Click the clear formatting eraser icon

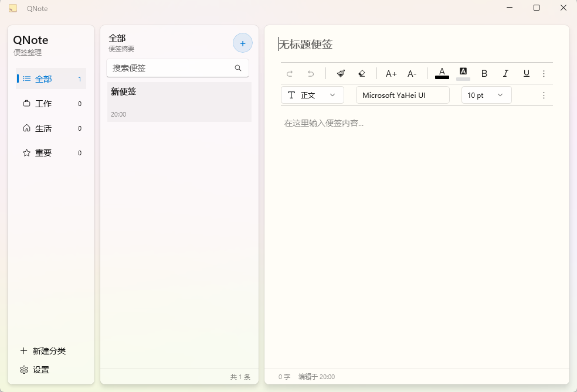(362, 74)
